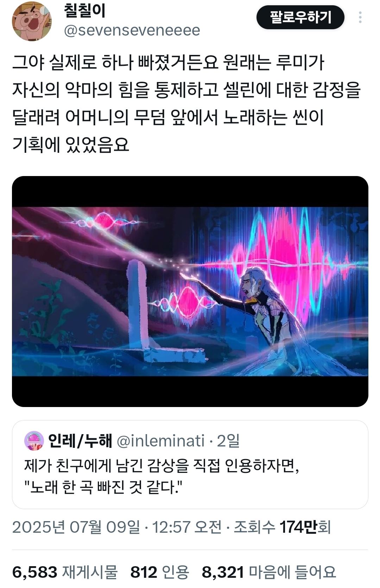This screenshot has height=588, width=380.
Task: Tap the 팔로우하기 follow button
Action: (x=300, y=17)
